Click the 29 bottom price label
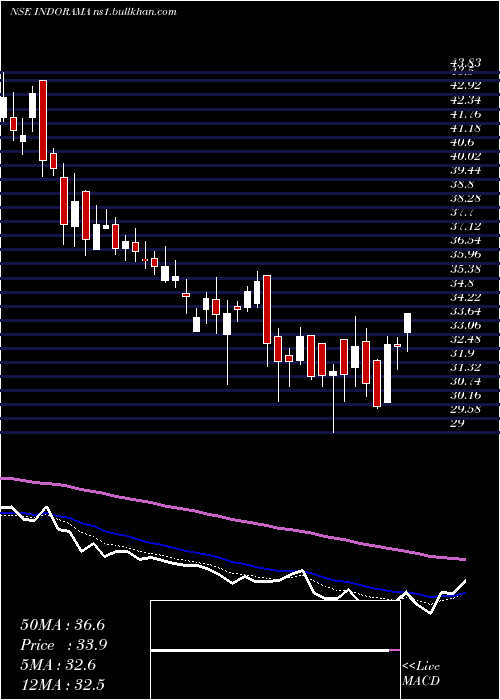The height and width of the screenshot is (700, 500). (x=458, y=423)
